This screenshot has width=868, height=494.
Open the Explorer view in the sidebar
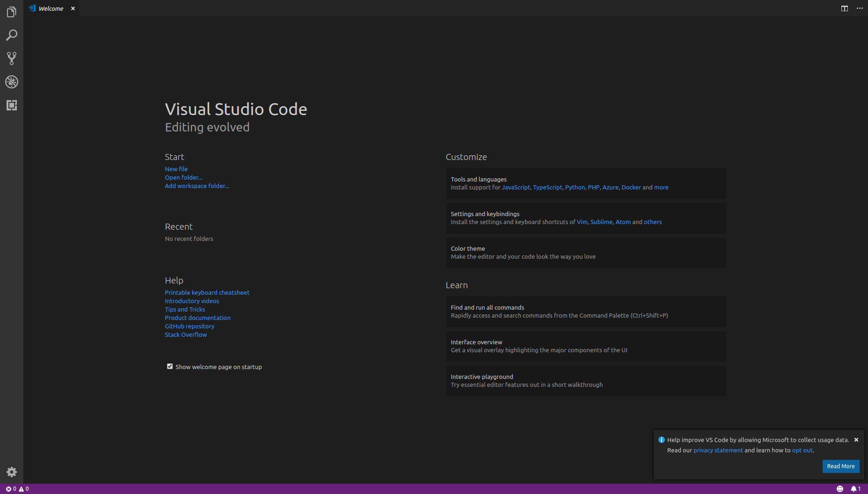pos(12,12)
